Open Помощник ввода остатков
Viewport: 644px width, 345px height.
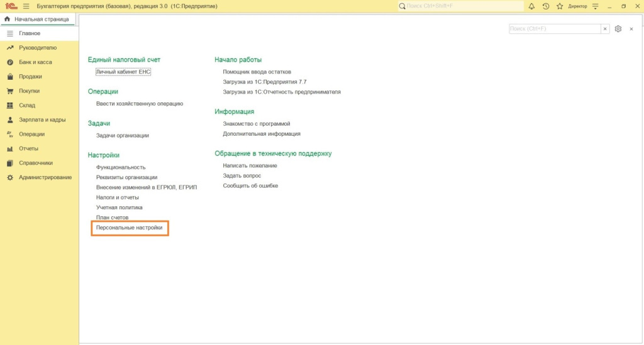(x=257, y=72)
